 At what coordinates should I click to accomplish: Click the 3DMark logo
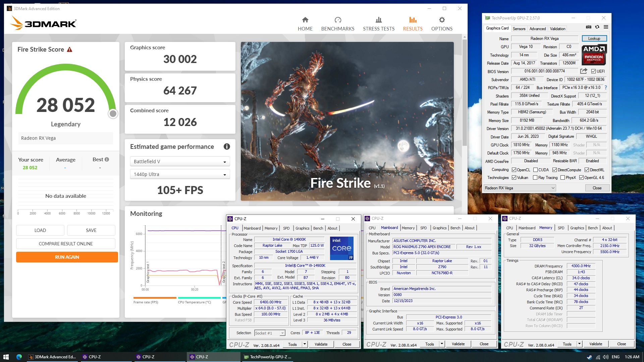(43, 23)
